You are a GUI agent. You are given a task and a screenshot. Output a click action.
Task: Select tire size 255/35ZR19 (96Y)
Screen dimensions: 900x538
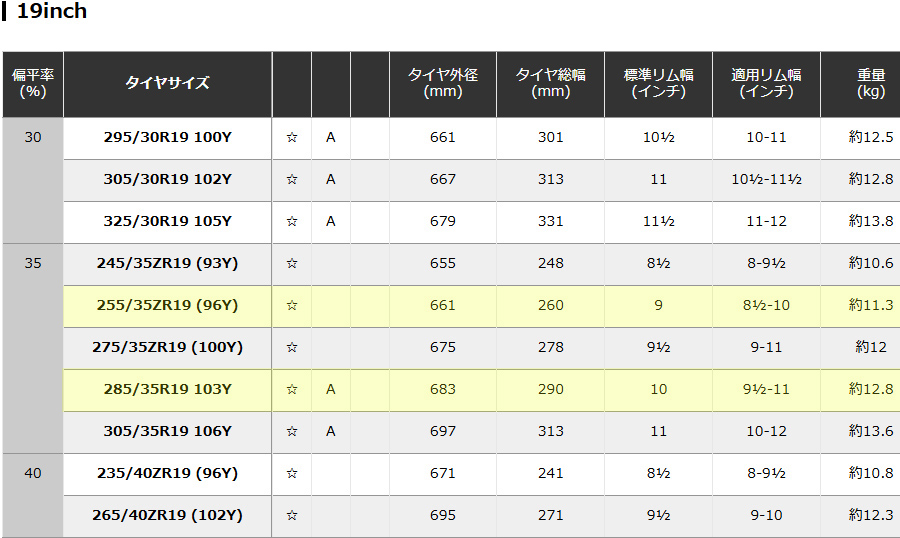click(x=168, y=305)
